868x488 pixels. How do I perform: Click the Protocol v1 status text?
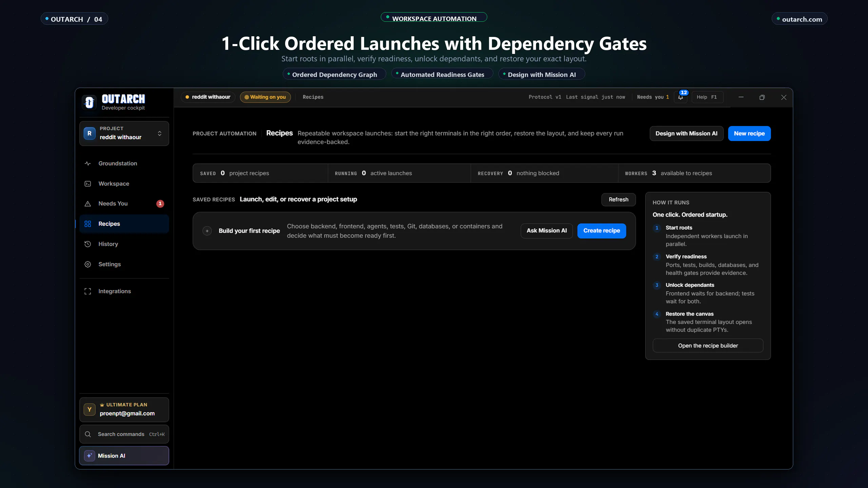[x=545, y=97]
